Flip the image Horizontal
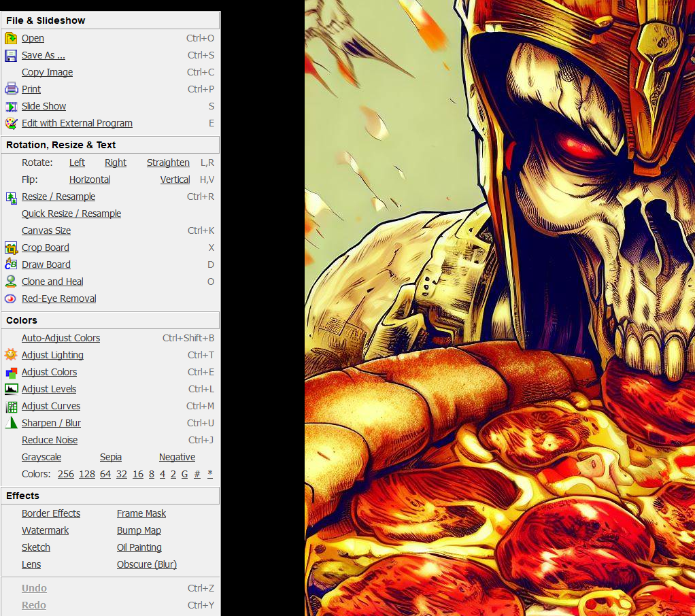695x616 pixels. (x=90, y=179)
